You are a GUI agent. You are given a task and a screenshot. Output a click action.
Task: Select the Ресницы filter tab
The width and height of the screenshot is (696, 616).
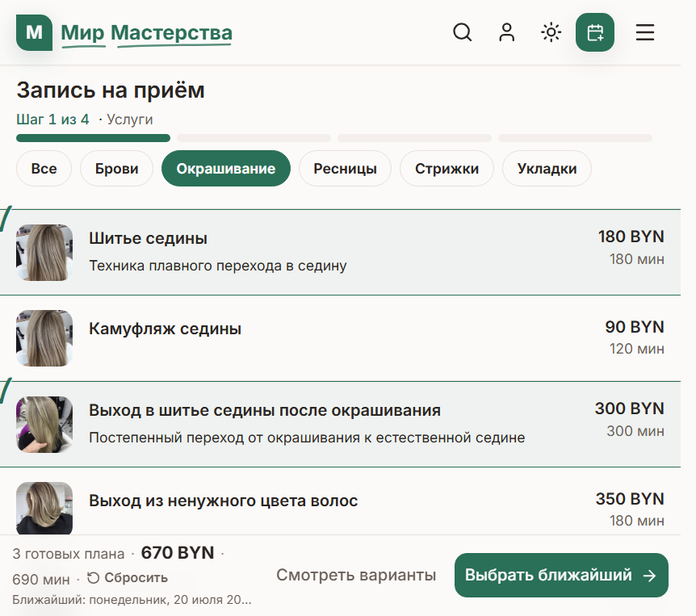tap(345, 169)
